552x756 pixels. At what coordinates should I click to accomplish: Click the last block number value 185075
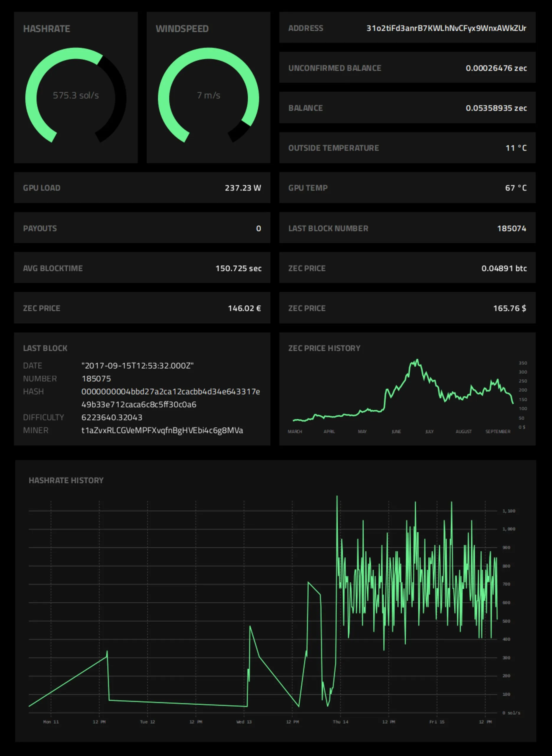click(96, 379)
